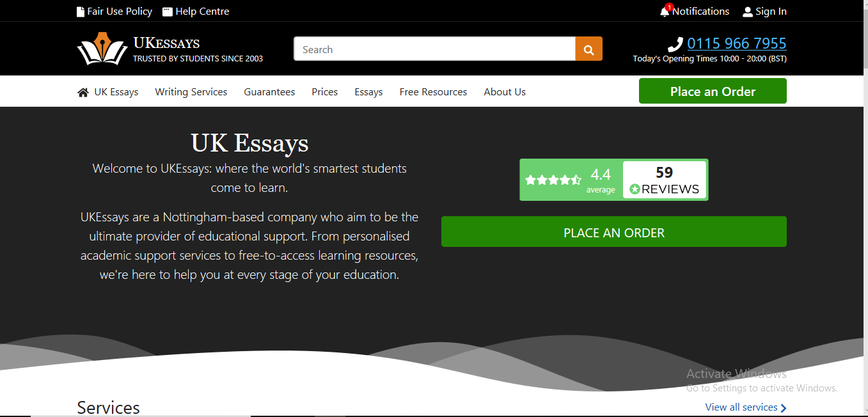Click the Help Centre calendar icon

click(168, 12)
